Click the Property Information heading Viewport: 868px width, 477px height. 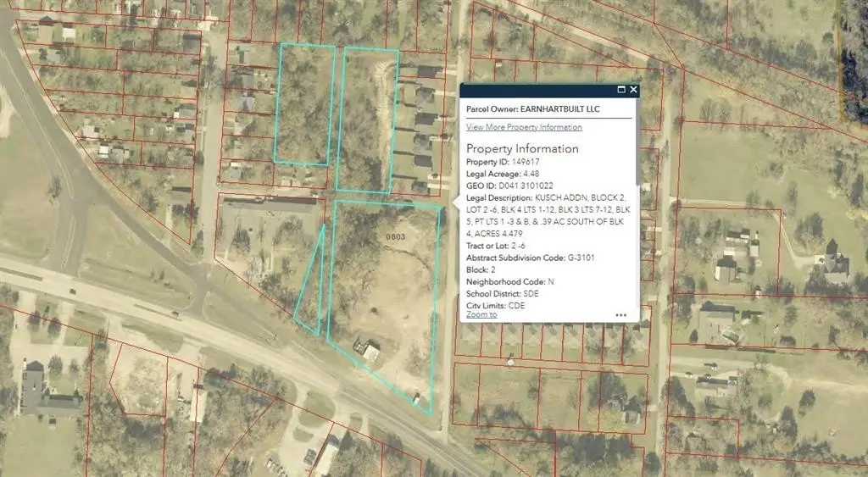[x=522, y=148]
